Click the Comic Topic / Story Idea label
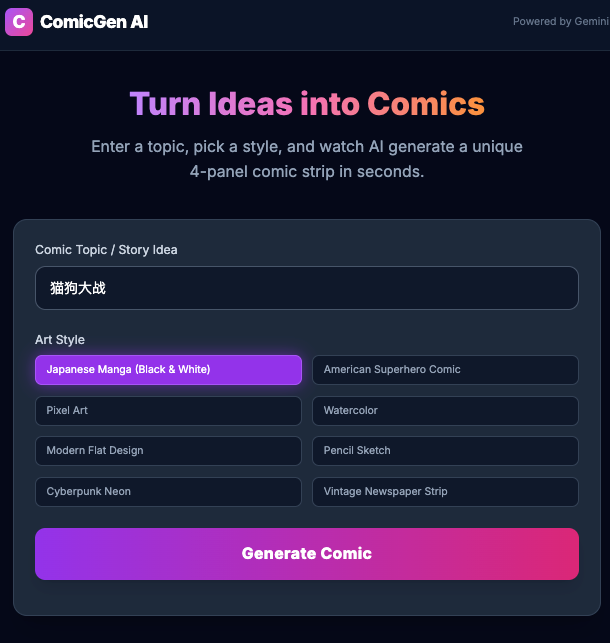Image resolution: width=610 pixels, height=643 pixels. (106, 249)
